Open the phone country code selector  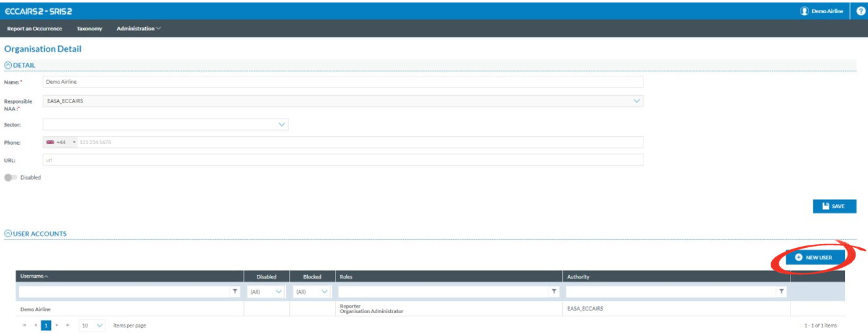[61, 142]
